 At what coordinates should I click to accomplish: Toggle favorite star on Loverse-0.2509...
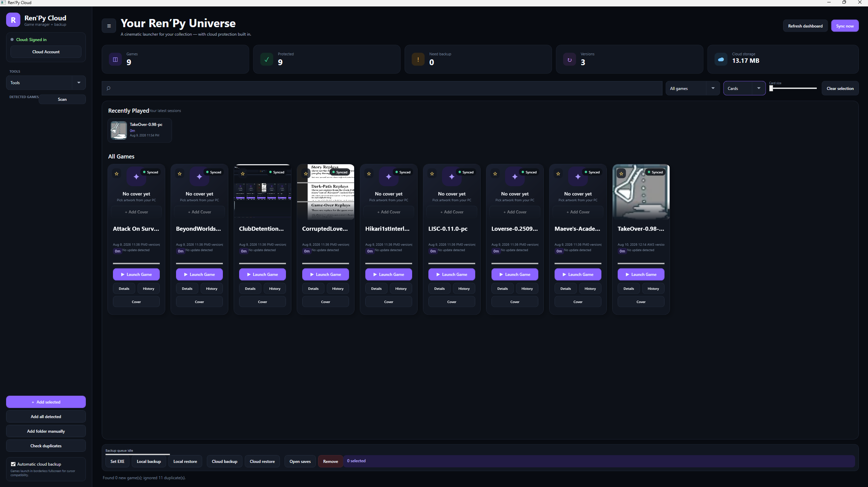tap(495, 174)
